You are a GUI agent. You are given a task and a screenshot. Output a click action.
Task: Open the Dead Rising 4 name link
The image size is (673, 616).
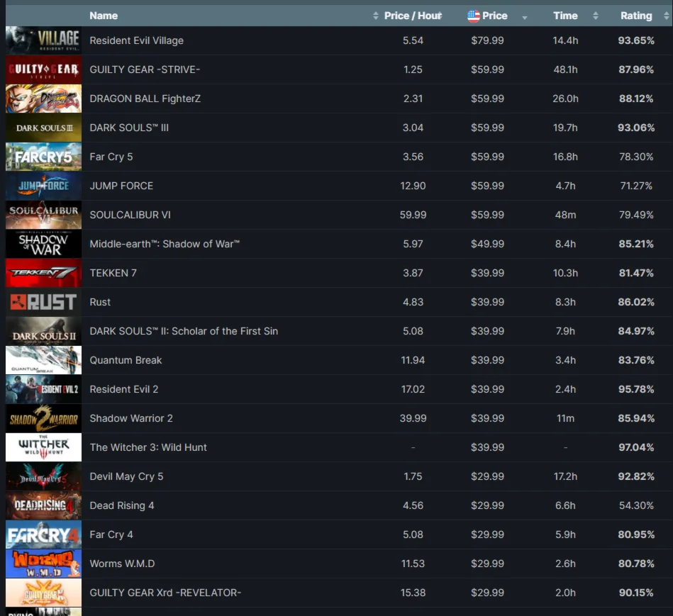click(x=121, y=505)
